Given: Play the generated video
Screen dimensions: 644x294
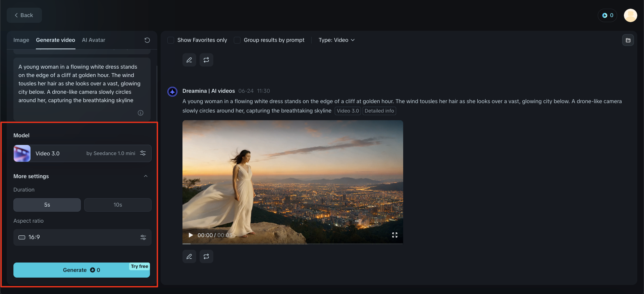Looking at the screenshot, I should 191,235.
